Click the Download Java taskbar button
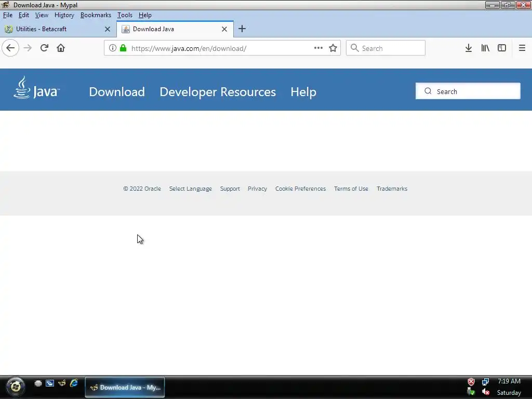The height and width of the screenshot is (399, 532). pyautogui.click(x=125, y=387)
